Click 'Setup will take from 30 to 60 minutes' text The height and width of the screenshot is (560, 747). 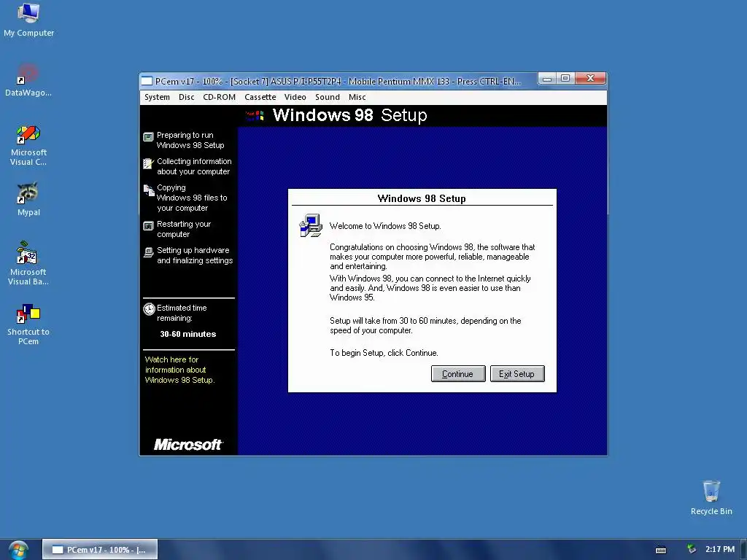425,326
